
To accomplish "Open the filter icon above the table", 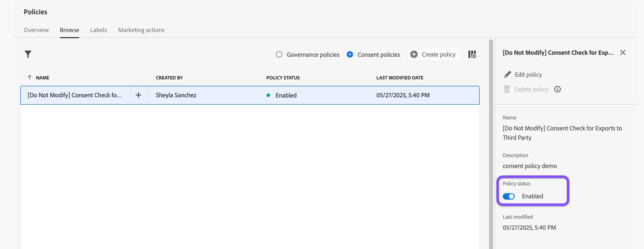I will 28,54.
